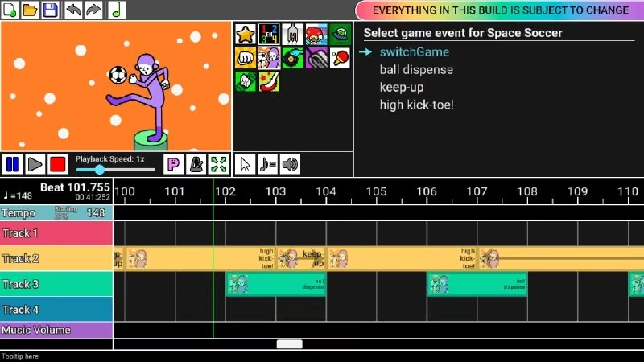Select the green game icon with white cube

coord(246,81)
